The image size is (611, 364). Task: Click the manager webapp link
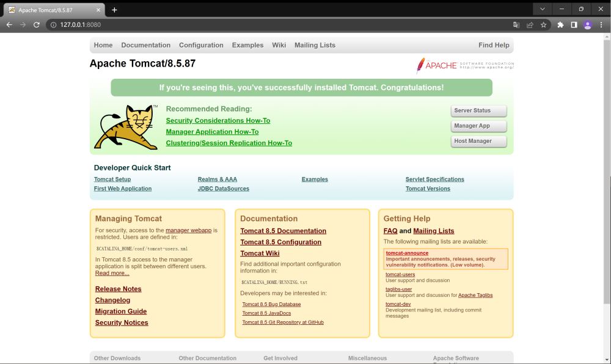point(189,230)
